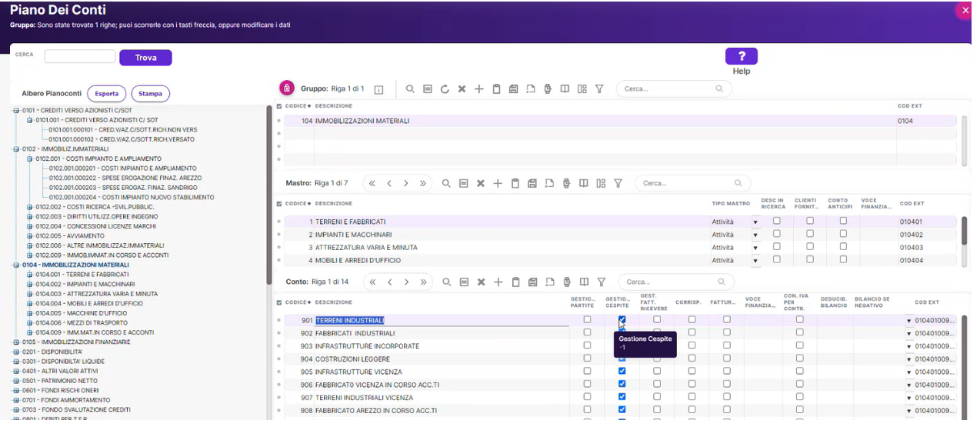Click the search magnifier in Gruppo toolbar
The image size is (980, 427).
[x=410, y=89]
